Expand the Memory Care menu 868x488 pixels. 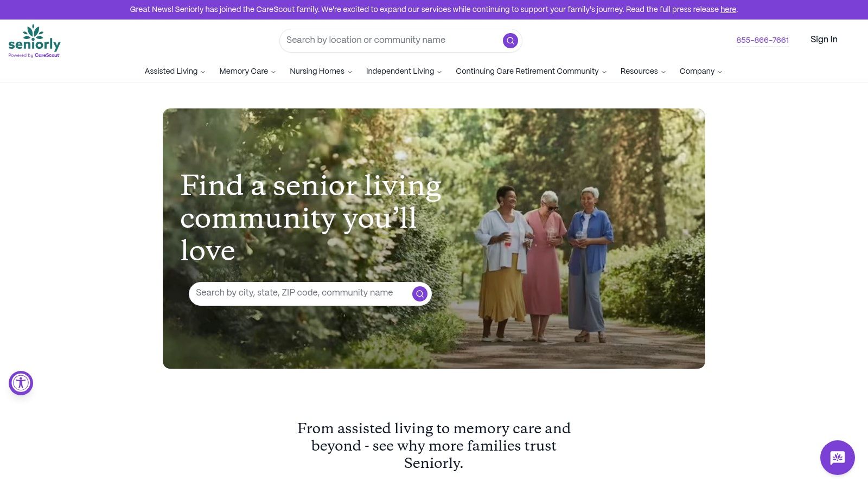[247, 71]
